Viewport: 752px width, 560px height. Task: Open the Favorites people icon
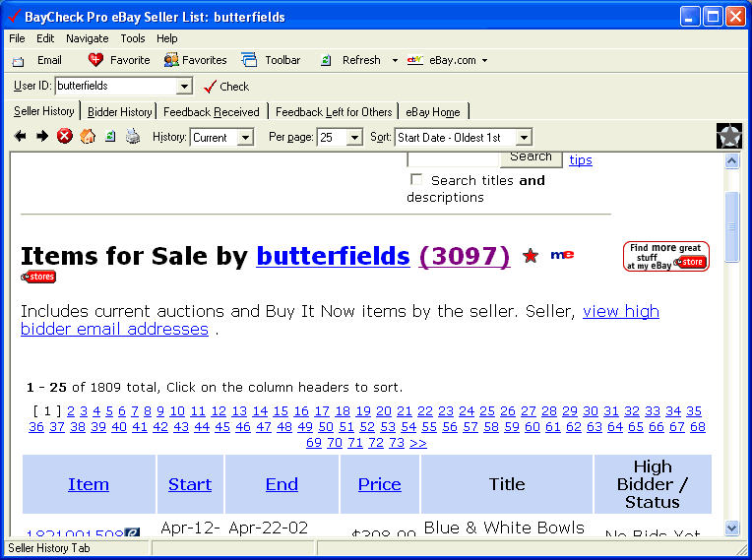click(171, 60)
